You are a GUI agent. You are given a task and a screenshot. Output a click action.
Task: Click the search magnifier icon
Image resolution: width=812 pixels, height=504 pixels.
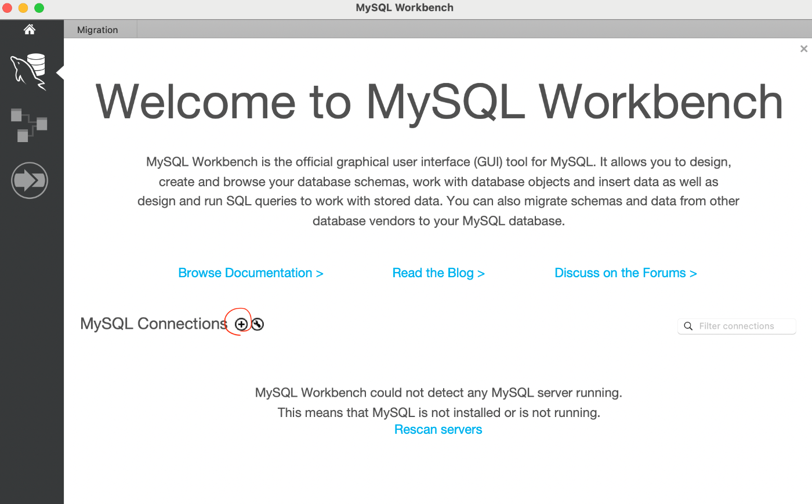[x=688, y=326]
